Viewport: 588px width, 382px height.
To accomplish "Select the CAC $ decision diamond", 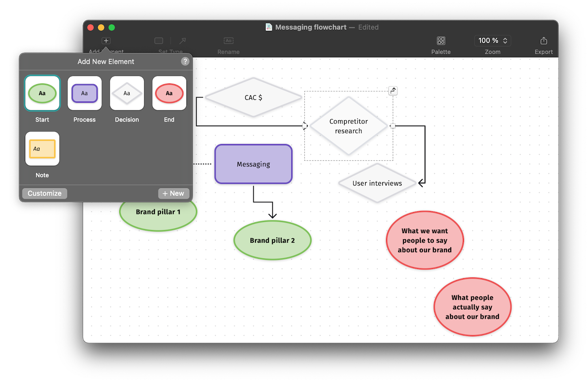I will pos(253,98).
